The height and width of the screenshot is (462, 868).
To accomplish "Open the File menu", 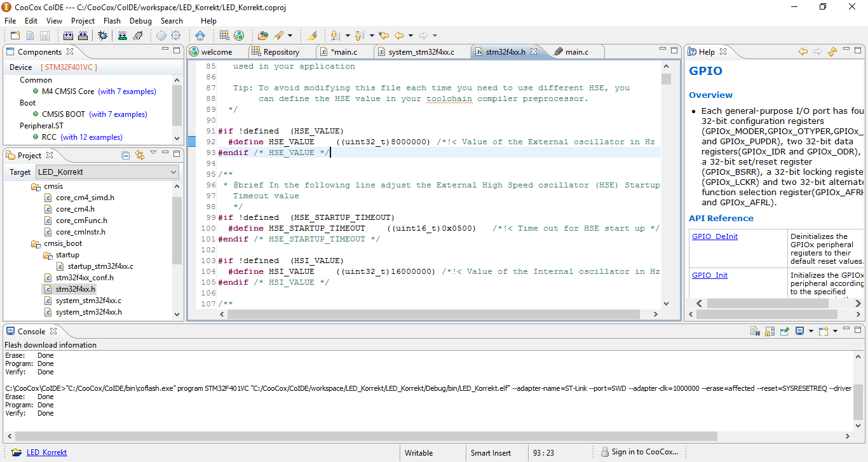I will coord(10,20).
